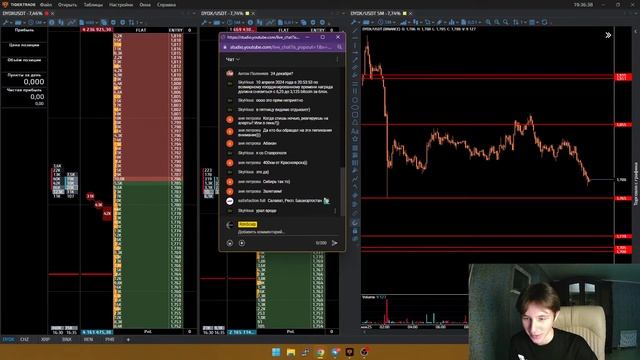Click the studio.youtube.com address bar
The width and height of the screenshot is (640, 360).
coord(280,47)
